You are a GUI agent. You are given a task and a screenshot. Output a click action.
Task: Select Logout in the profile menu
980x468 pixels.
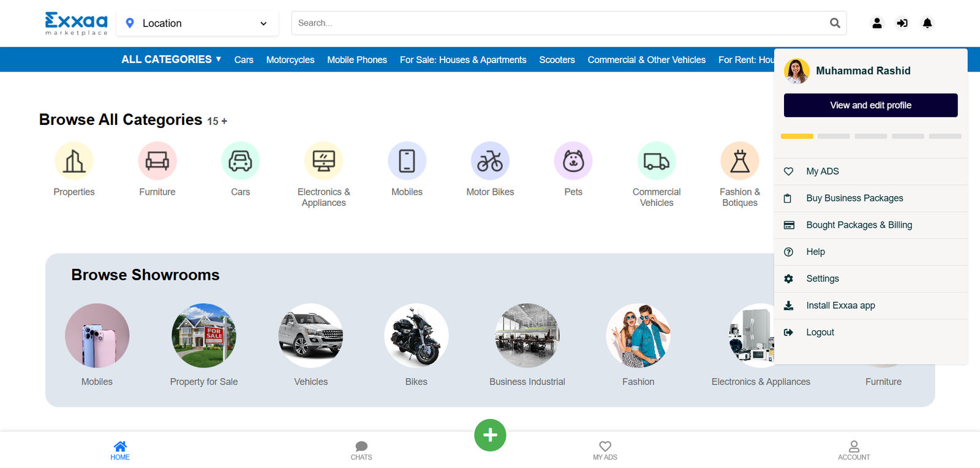(820, 332)
